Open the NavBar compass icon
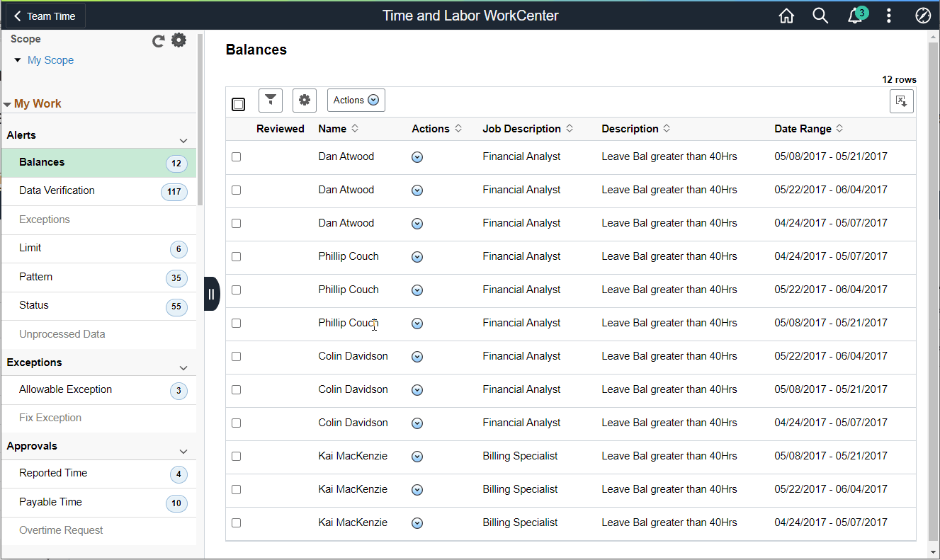This screenshot has width=940, height=560. click(922, 15)
